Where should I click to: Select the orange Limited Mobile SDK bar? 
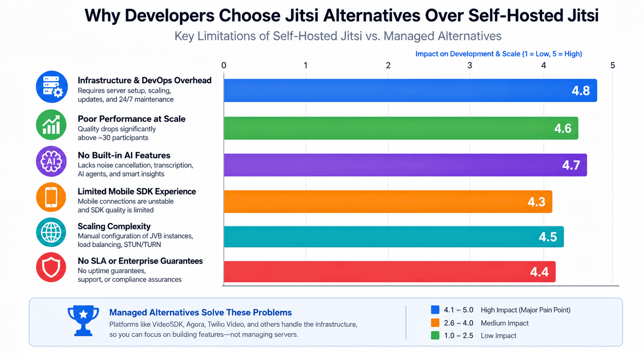pyautogui.click(x=388, y=201)
